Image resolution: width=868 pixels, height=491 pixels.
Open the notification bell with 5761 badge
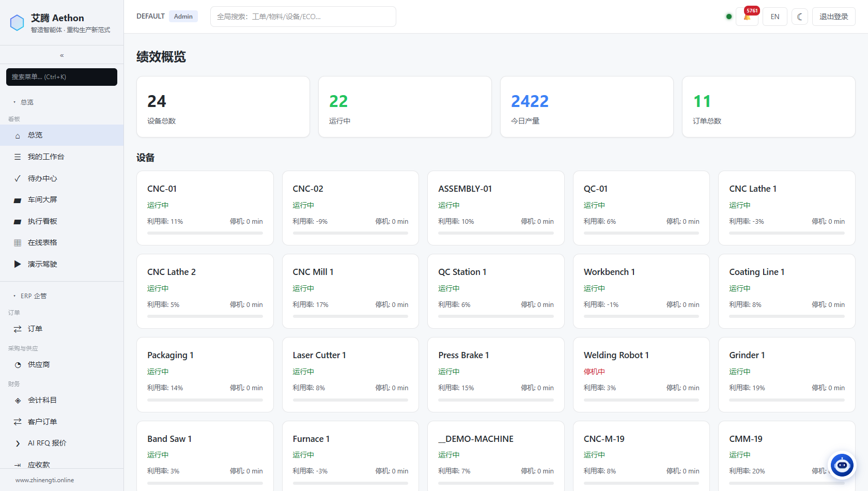coord(747,17)
